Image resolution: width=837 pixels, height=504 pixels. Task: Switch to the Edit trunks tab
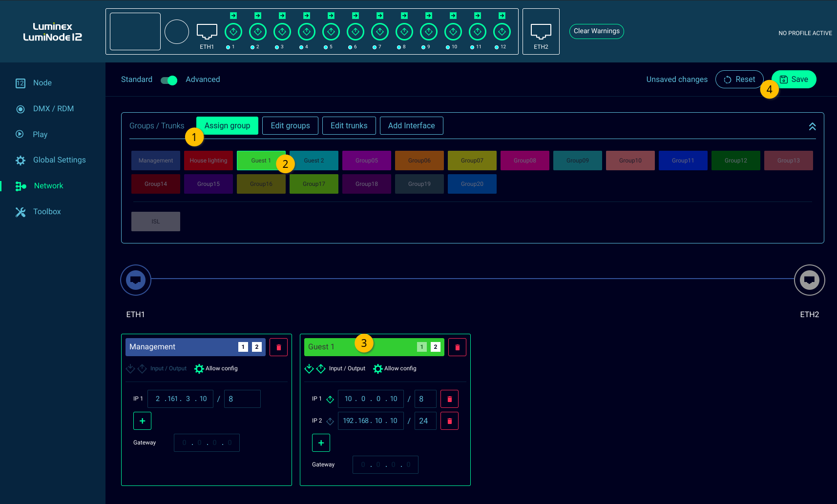349,126
